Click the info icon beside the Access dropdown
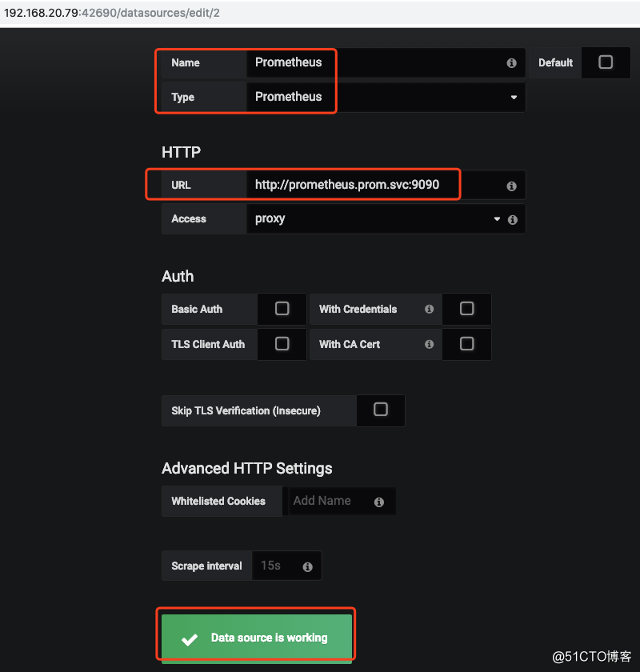This screenshot has width=640, height=672. (512, 220)
